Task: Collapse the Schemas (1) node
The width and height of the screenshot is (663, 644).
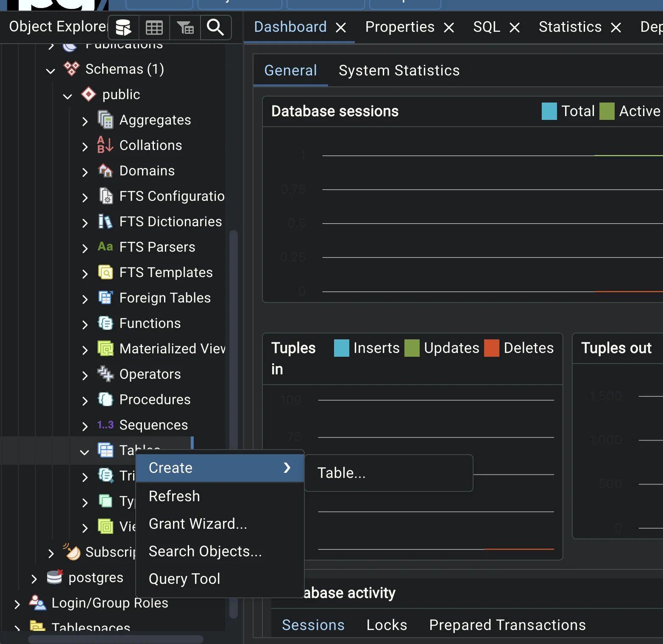Action: pyautogui.click(x=50, y=70)
